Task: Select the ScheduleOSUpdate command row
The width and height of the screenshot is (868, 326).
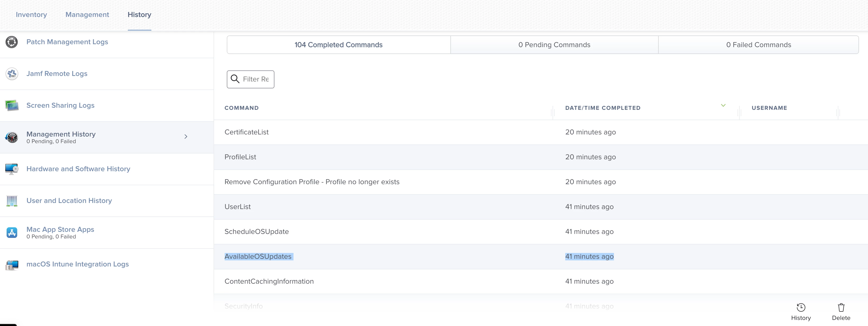Action: (256, 232)
